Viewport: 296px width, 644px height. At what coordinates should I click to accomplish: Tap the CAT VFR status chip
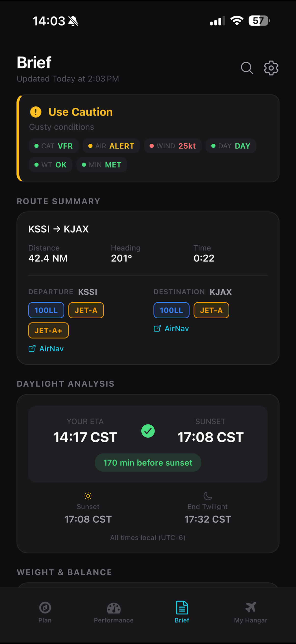tap(54, 146)
